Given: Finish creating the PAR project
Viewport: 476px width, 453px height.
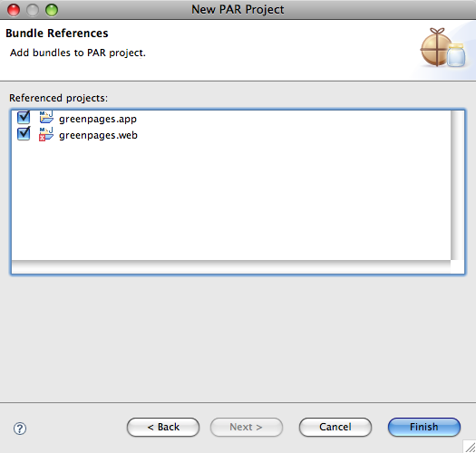Looking at the screenshot, I should tap(424, 428).
